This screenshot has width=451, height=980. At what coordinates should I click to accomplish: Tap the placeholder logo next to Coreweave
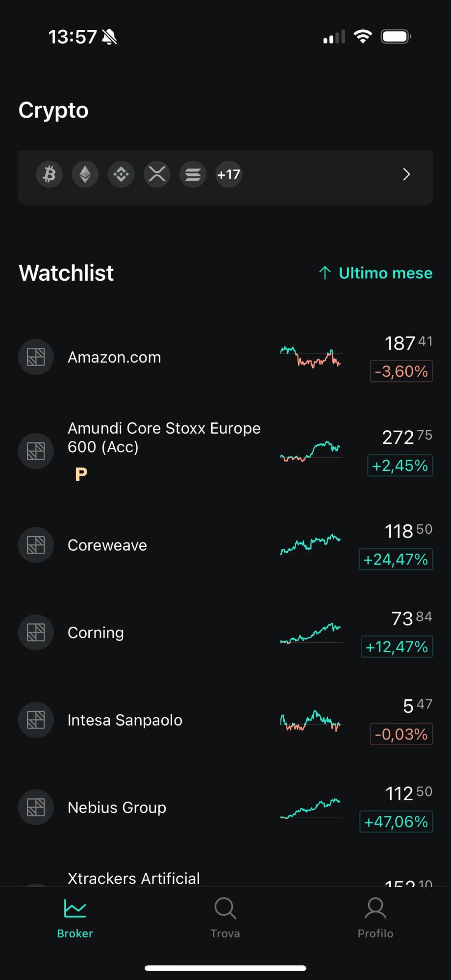pyautogui.click(x=36, y=545)
